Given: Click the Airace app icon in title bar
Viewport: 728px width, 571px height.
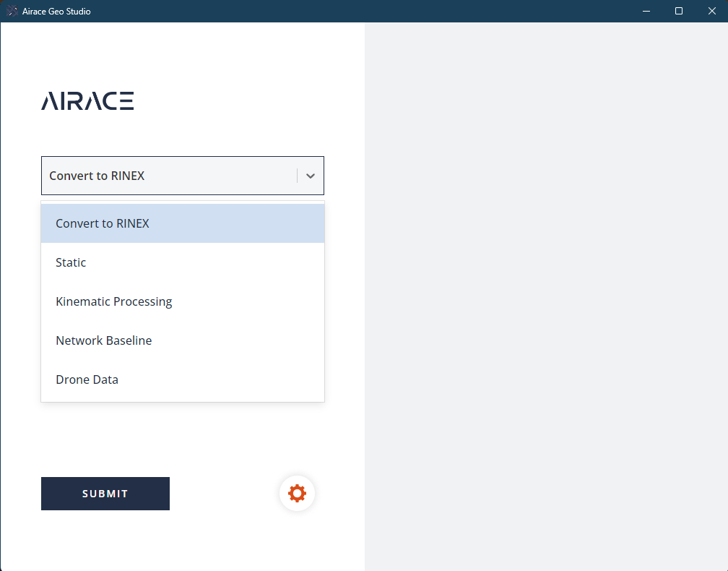Looking at the screenshot, I should [12, 12].
